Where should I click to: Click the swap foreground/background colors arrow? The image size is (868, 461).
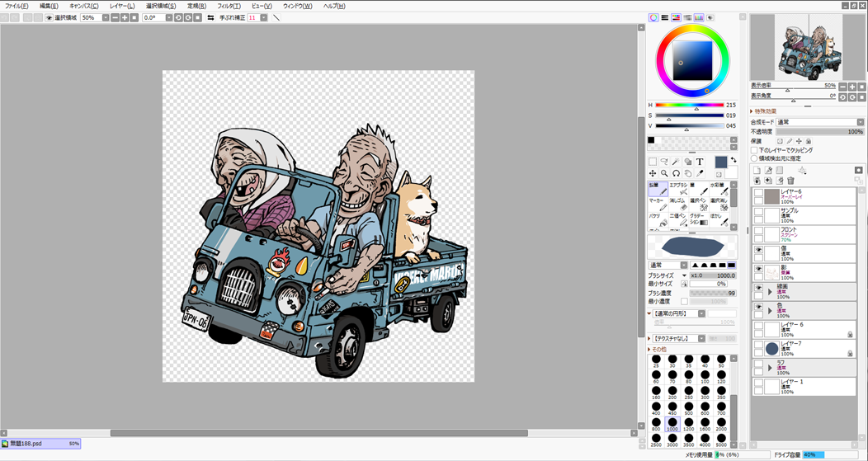[734, 161]
